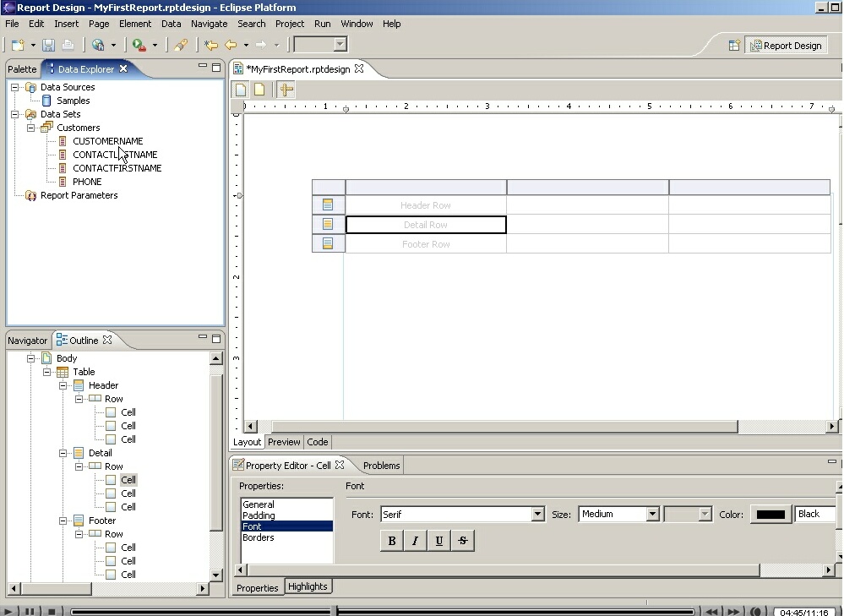Viewport: 844px width, 616px height.
Task: Click the Report Design perspective button
Action: point(787,46)
